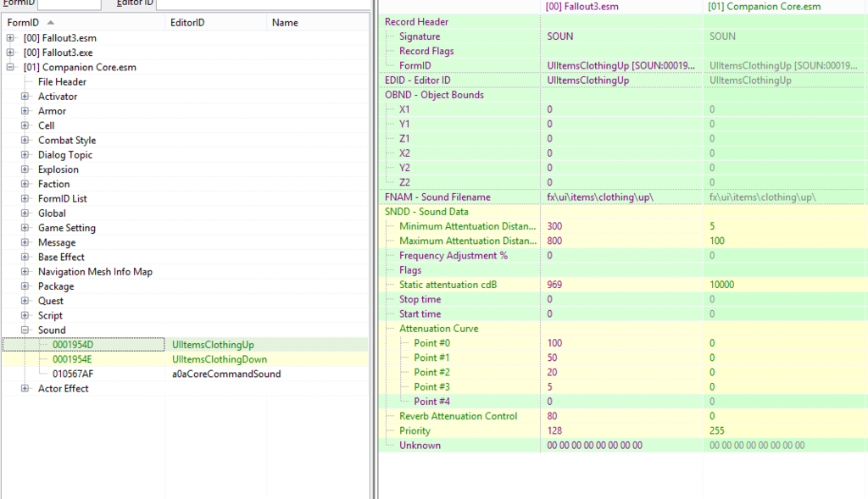Image resolution: width=868 pixels, height=499 pixels.
Task: Select the Flags row under Sound Data
Action: [x=623, y=270]
